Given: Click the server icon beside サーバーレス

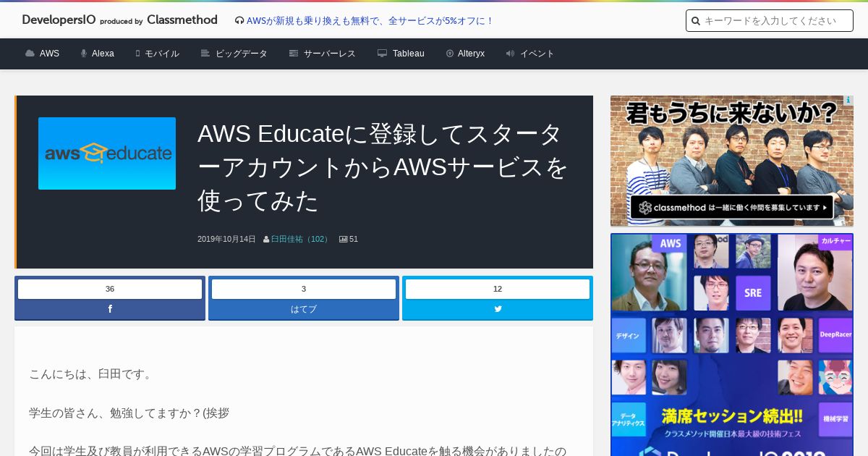Looking at the screenshot, I should (x=294, y=54).
